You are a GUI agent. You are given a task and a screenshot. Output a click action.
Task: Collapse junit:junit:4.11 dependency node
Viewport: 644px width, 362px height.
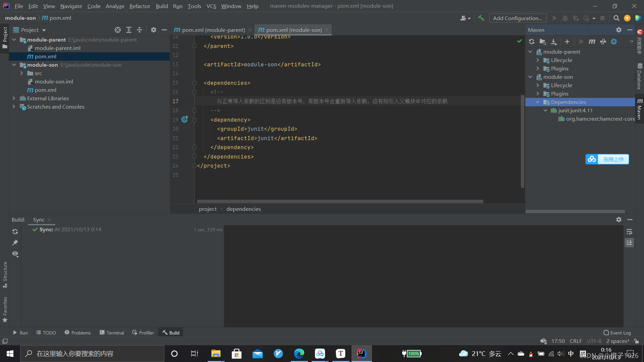(x=545, y=110)
